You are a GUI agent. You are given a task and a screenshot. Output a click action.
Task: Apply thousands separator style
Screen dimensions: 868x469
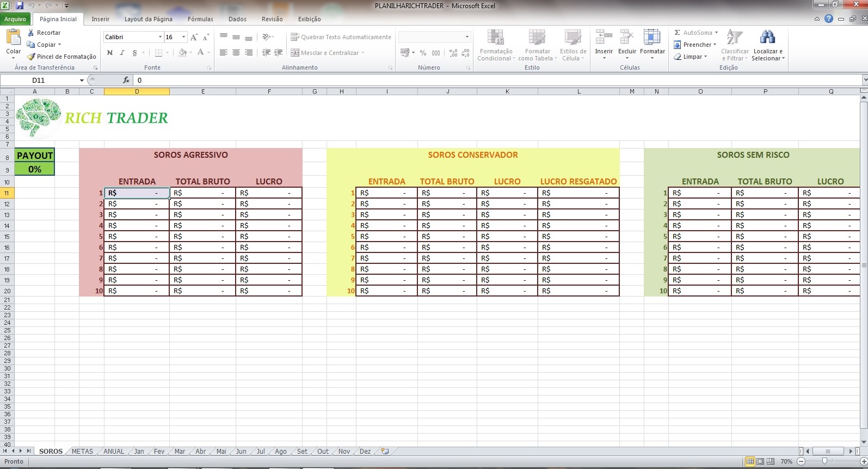(x=436, y=53)
